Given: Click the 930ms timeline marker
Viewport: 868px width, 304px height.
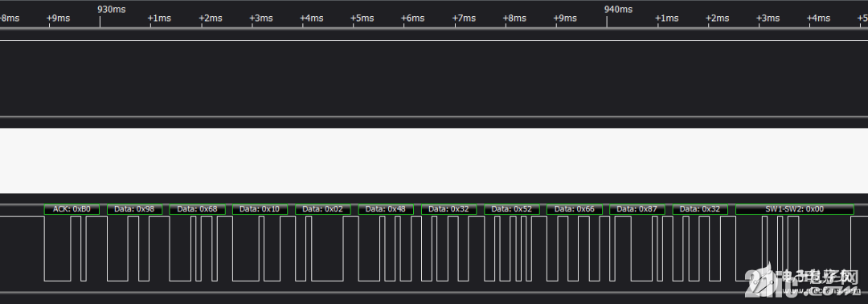Looking at the screenshot, I should click(x=111, y=10).
